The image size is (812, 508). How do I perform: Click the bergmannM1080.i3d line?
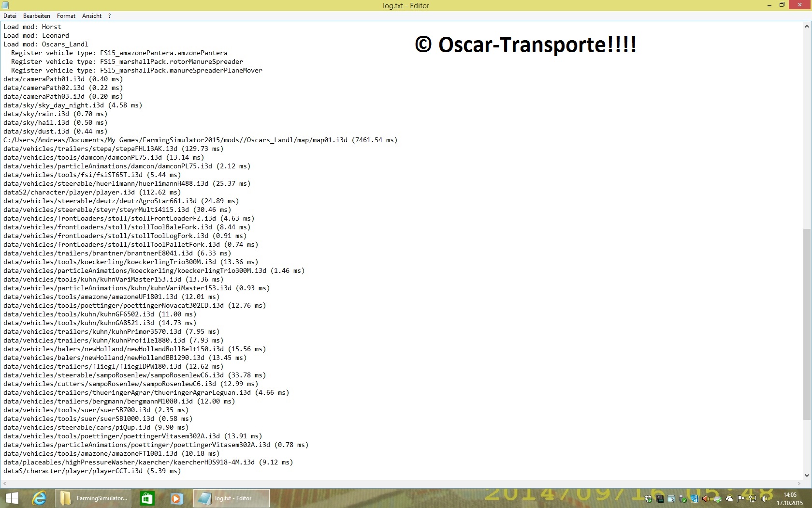click(x=119, y=402)
